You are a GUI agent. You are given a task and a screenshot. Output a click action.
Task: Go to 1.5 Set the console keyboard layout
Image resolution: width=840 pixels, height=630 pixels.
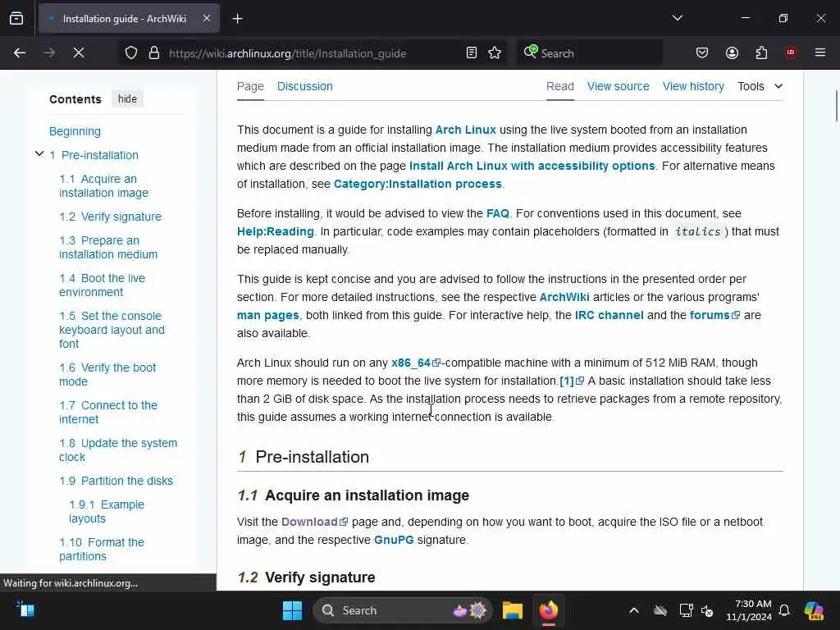[x=112, y=330]
